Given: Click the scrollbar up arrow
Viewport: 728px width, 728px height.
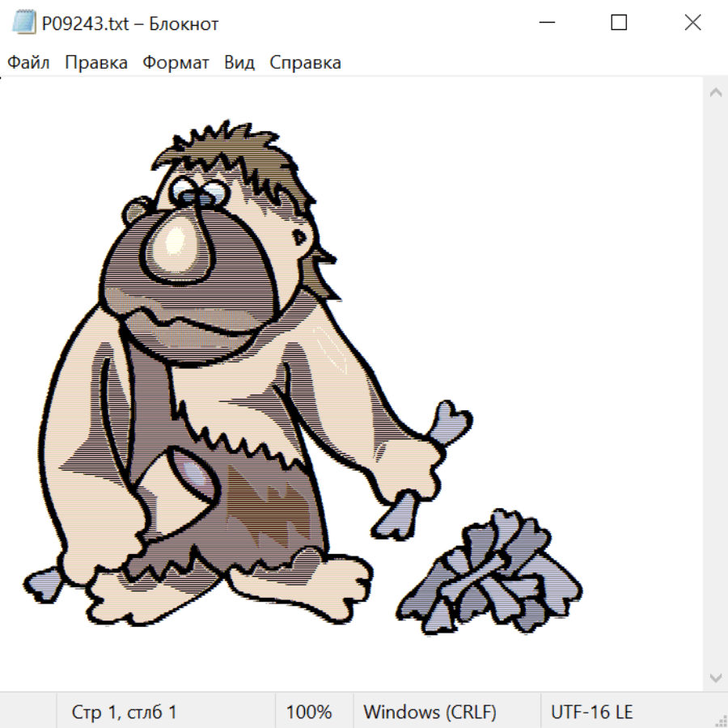Looking at the screenshot, I should pyautogui.click(x=715, y=93).
